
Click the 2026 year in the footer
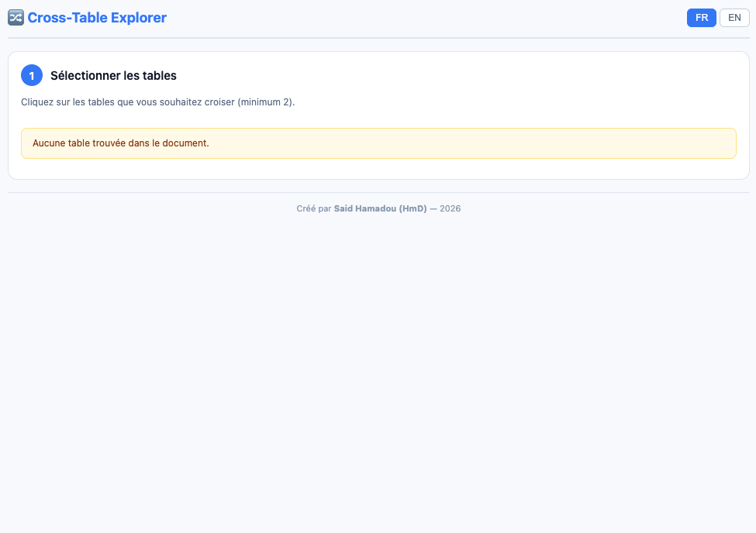[450, 208]
